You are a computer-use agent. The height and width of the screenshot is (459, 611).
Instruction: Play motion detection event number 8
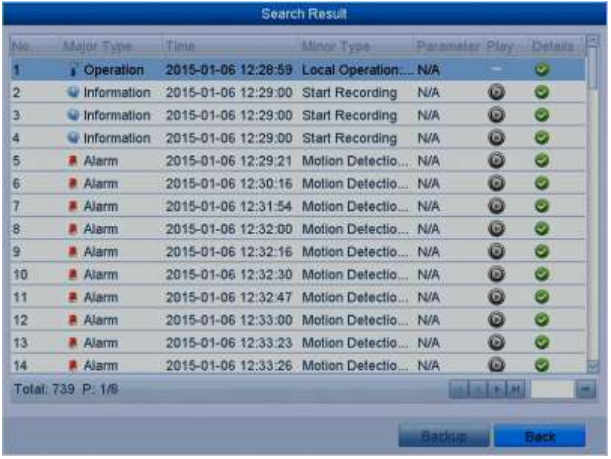pos(496,229)
